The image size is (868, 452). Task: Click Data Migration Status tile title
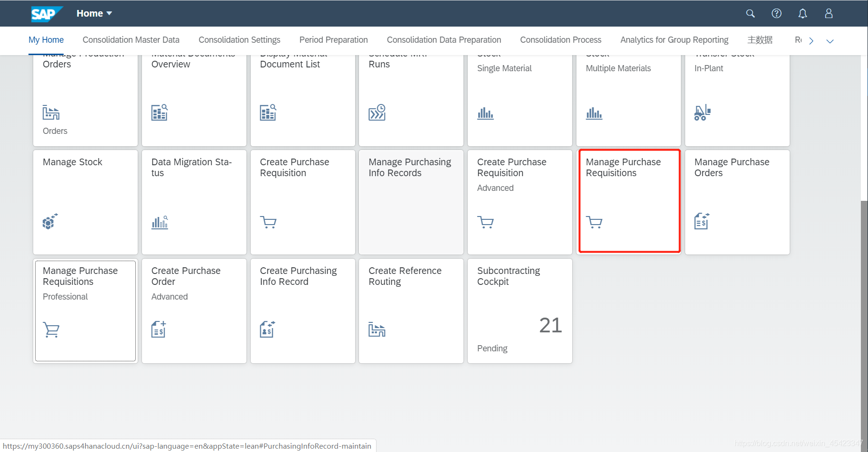pyautogui.click(x=191, y=168)
